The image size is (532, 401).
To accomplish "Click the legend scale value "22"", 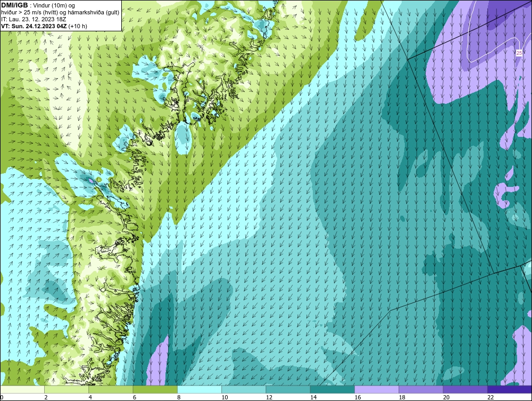I will tap(491, 398).
